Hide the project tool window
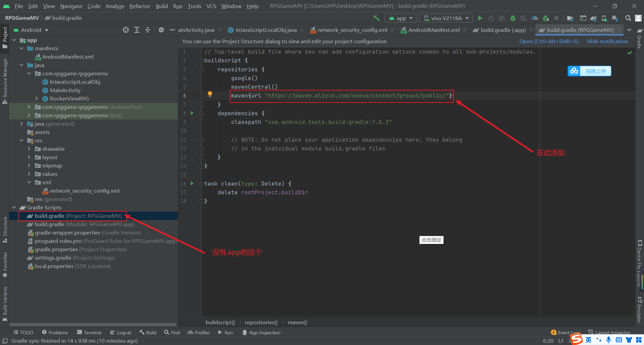 pyautogui.click(x=172, y=30)
